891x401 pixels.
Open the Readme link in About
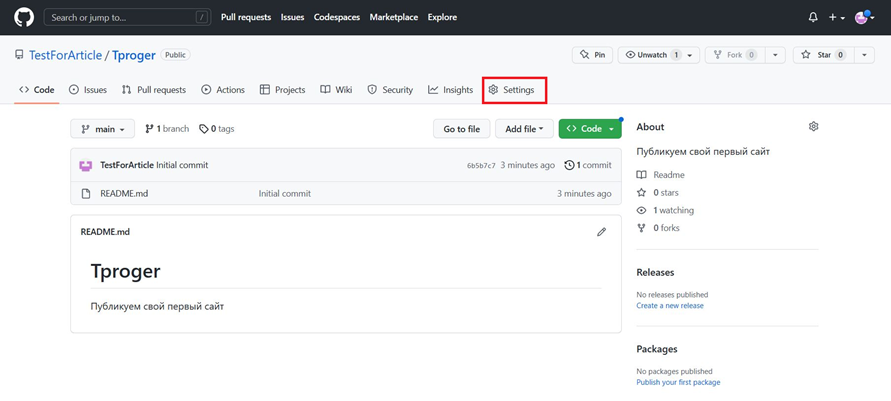click(661, 175)
